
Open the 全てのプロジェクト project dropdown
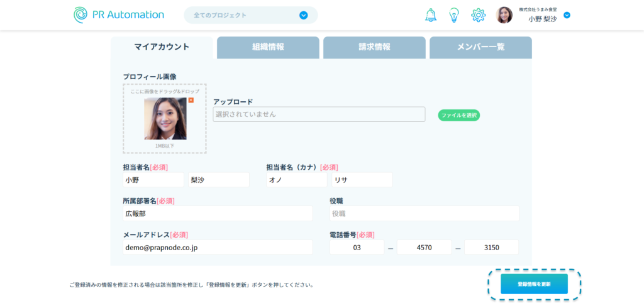(250, 15)
